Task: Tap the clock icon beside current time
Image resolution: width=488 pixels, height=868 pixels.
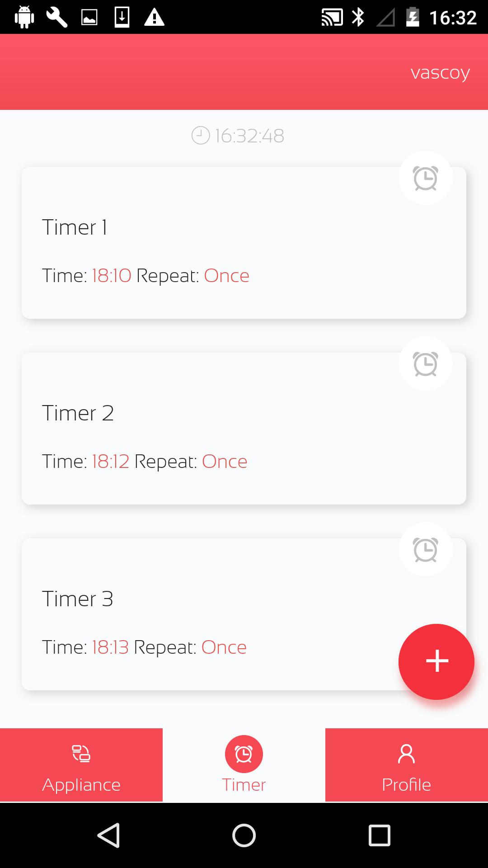Action: [201, 136]
